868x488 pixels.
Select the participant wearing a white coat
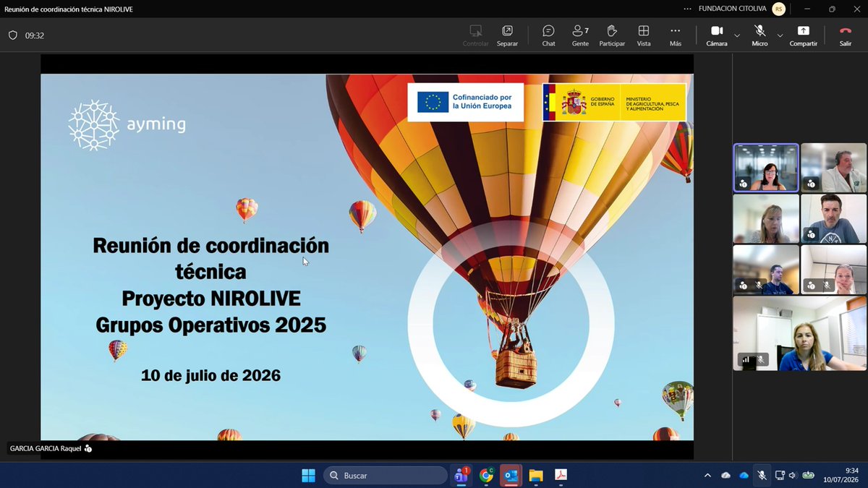point(833,168)
